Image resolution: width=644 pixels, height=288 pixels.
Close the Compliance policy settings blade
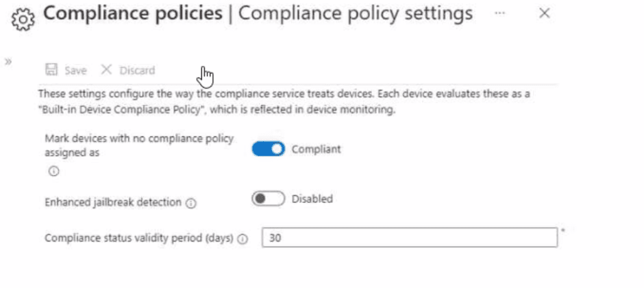click(x=545, y=14)
